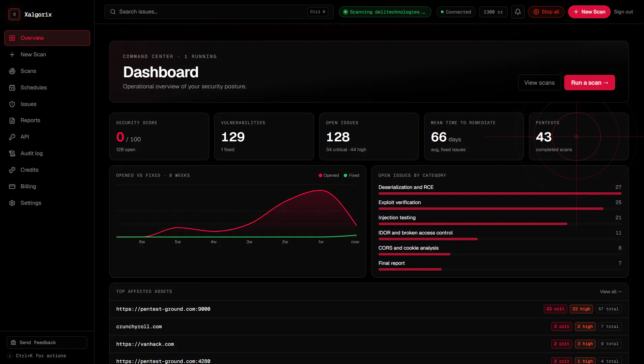
Task: Click the Final report category row
Action: [500, 266]
